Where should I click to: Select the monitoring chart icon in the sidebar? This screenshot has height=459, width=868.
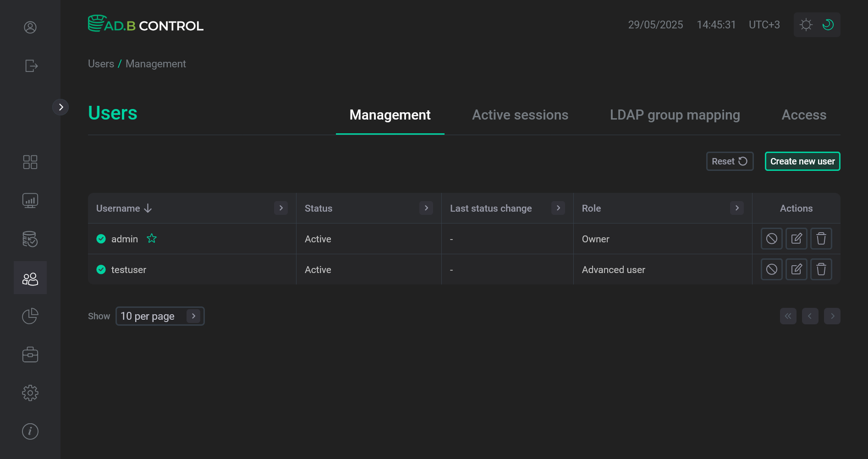coord(30,200)
